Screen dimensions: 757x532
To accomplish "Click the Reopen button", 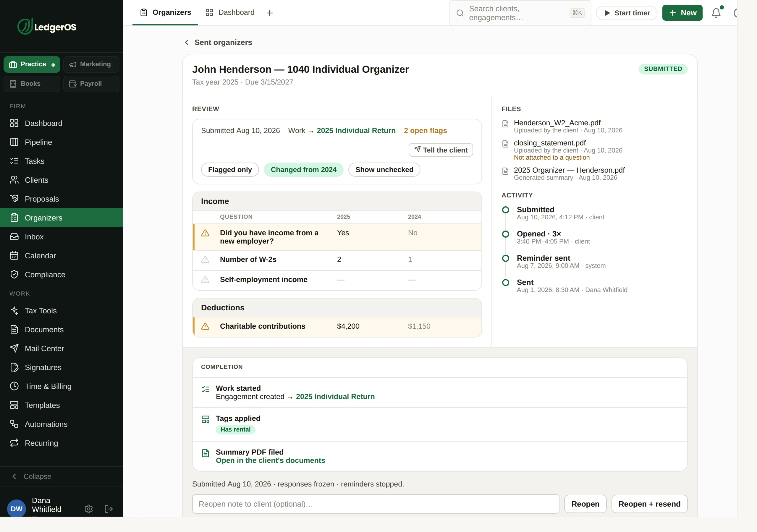I will click(585, 504).
